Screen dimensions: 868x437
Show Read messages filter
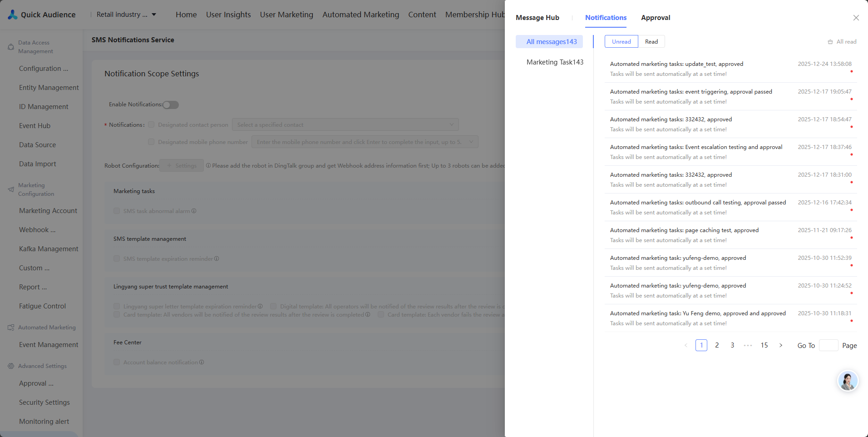651,41
